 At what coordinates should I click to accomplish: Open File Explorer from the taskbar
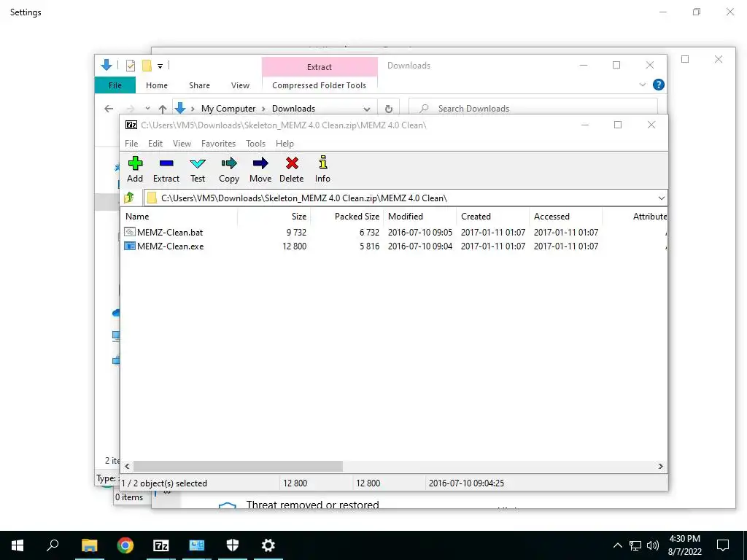89,545
